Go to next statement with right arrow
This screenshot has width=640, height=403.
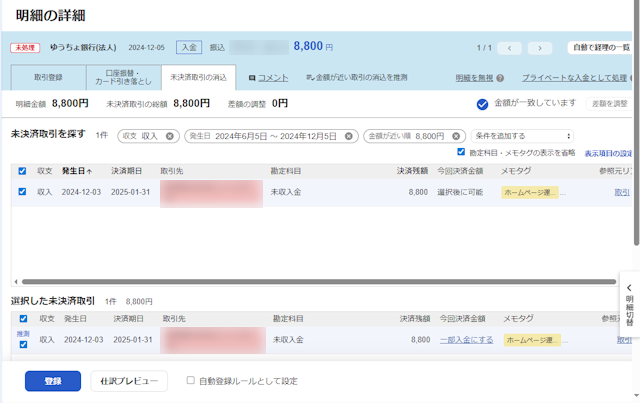click(x=540, y=47)
